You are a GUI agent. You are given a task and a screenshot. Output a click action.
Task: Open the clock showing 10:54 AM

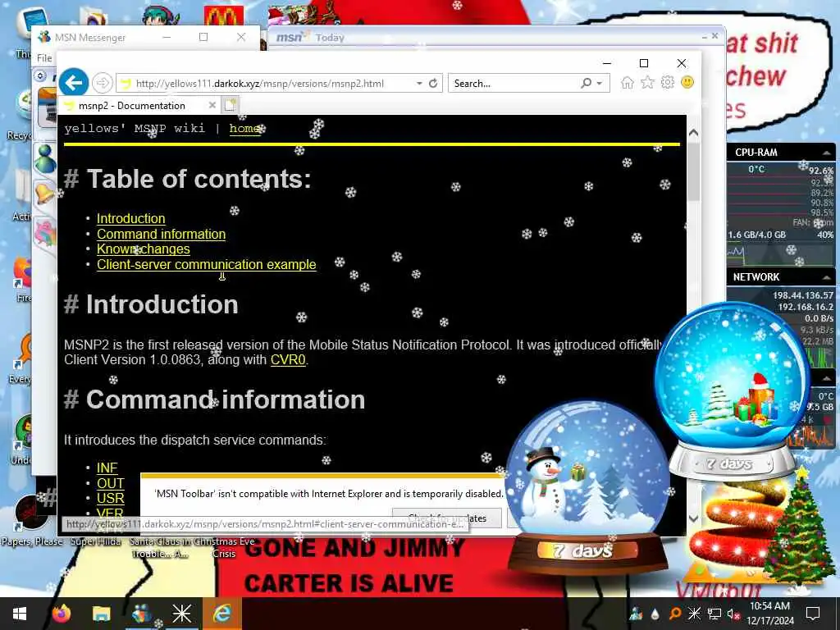(x=769, y=614)
